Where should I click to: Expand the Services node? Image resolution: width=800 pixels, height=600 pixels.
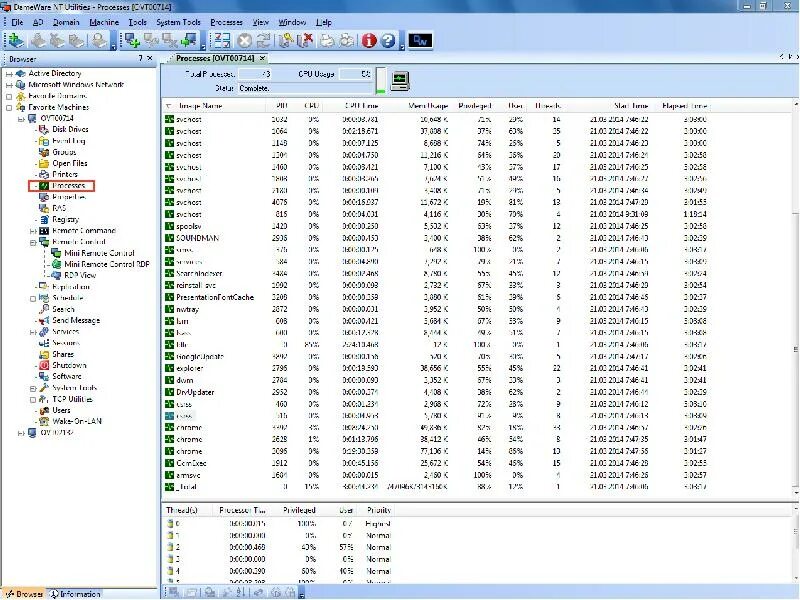click(x=33, y=332)
